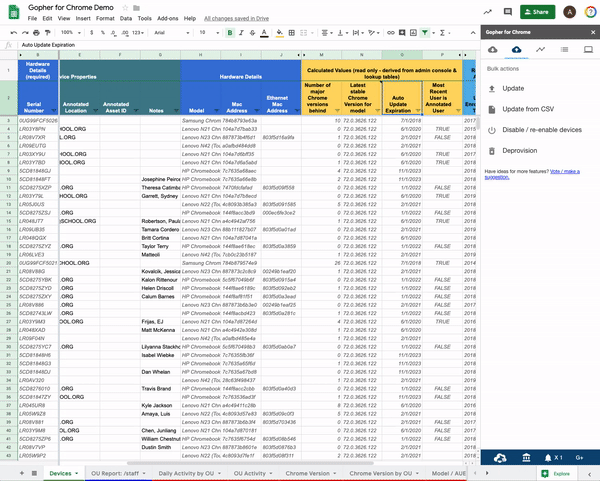Click the green Share button

coord(537,12)
